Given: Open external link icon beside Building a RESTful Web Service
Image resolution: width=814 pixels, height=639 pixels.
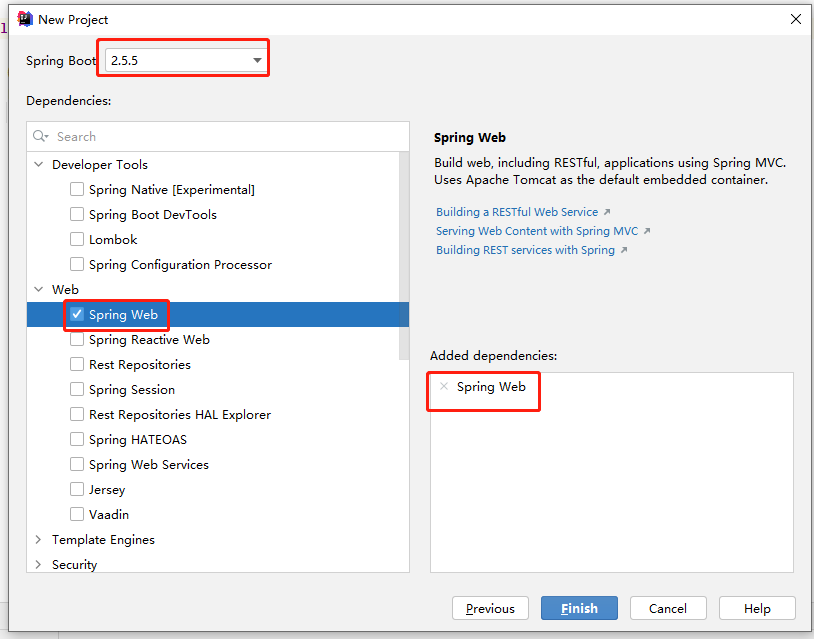Looking at the screenshot, I should click(x=607, y=212).
